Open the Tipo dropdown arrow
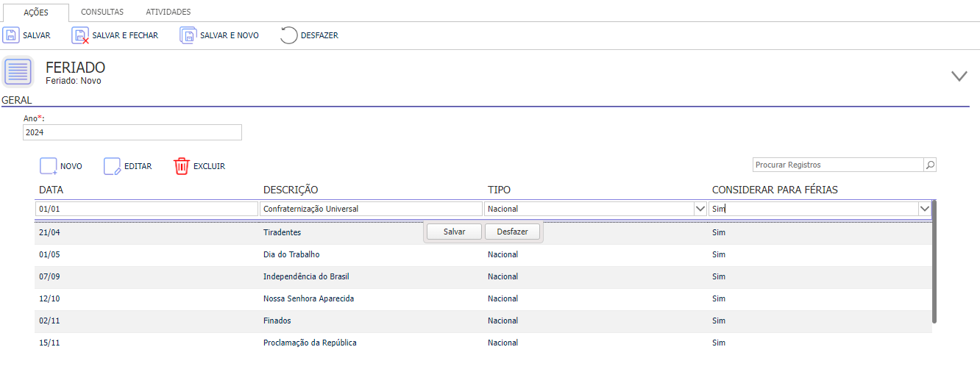 click(700, 209)
